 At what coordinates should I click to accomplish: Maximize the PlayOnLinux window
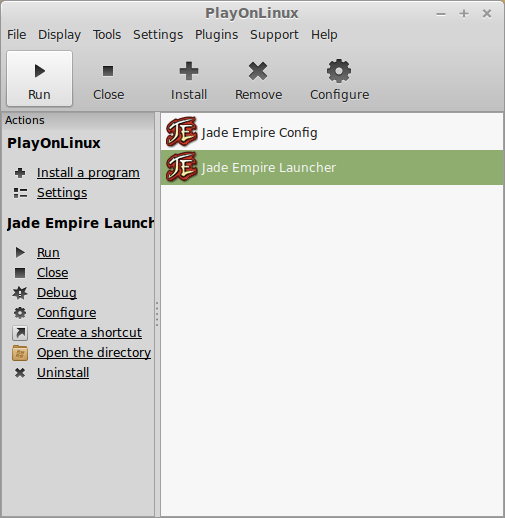pyautogui.click(x=464, y=14)
